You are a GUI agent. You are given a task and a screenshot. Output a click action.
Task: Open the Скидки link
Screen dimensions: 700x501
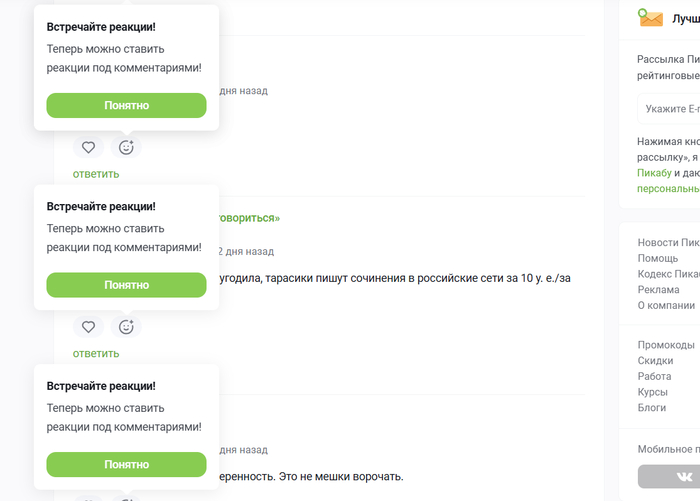click(x=655, y=361)
